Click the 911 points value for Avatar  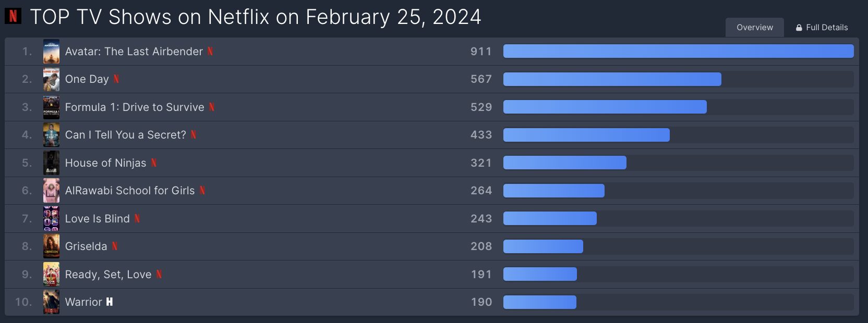pyautogui.click(x=481, y=52)
